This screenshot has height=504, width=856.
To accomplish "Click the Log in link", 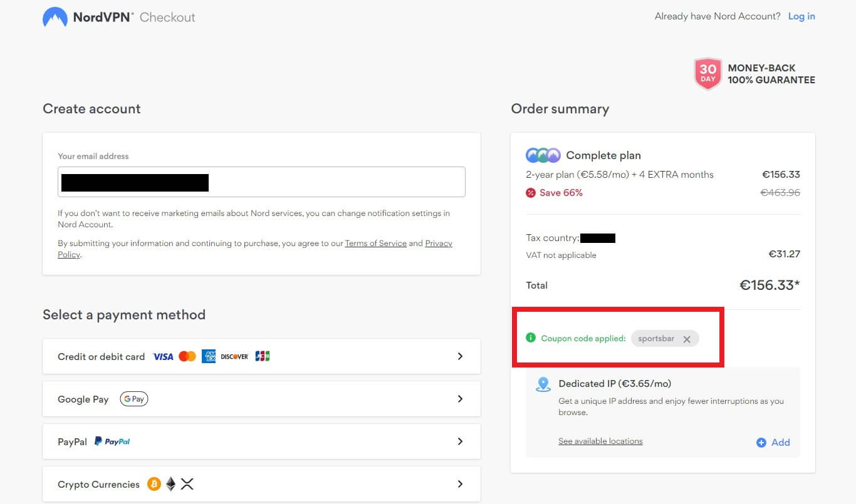I will pos(801,16).
